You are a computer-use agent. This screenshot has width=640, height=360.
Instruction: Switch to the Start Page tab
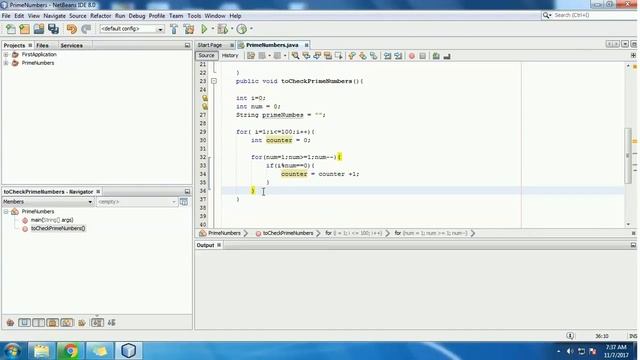210,45
